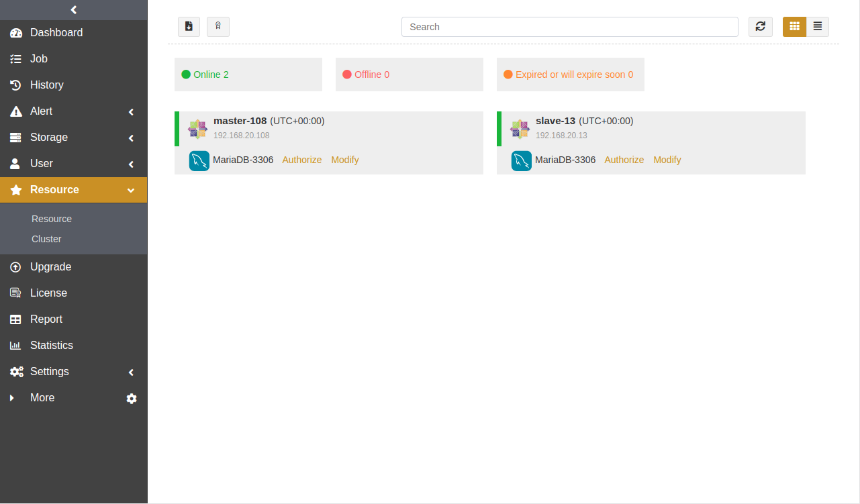Click the license badge toolbar button

pyautogui.click(x=218, y=27)
